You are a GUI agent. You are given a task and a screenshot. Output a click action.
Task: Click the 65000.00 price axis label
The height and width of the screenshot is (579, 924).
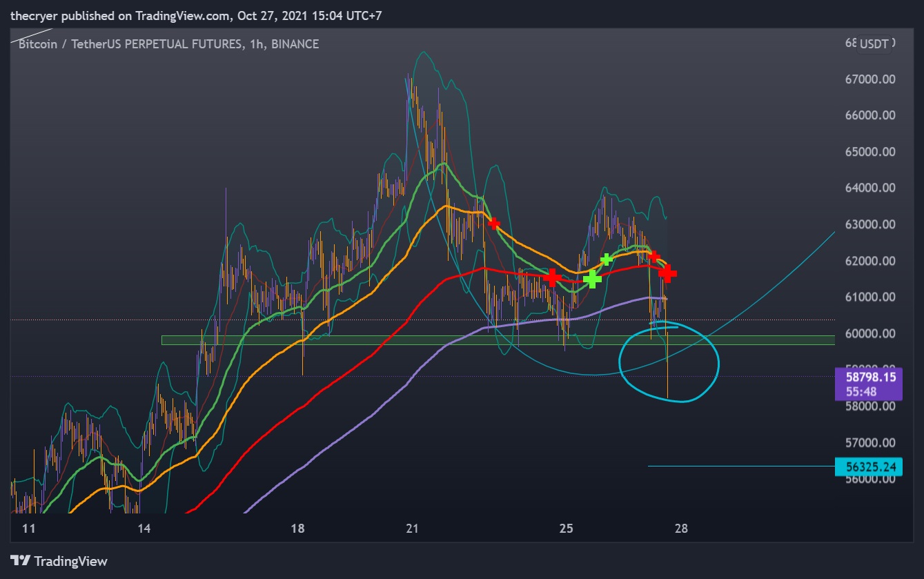(870, 152)
